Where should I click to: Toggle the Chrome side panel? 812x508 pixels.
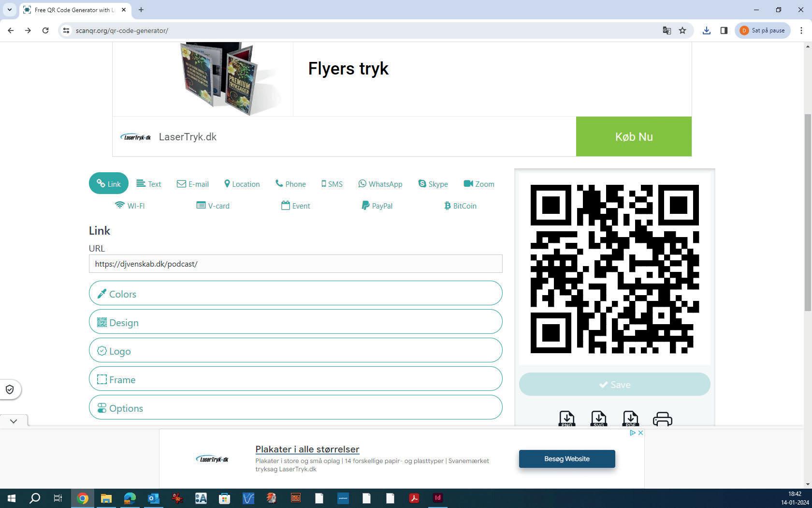[724, 30]
